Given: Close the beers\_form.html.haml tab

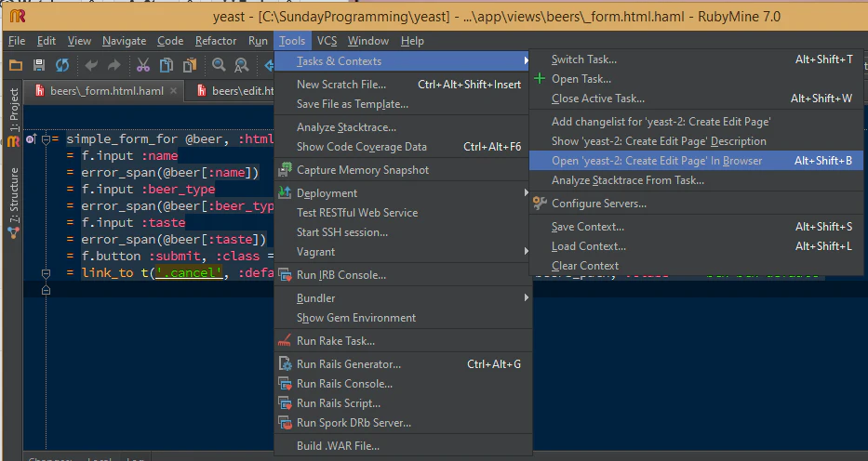Looking at the screenshot, I should coord(173,91).
